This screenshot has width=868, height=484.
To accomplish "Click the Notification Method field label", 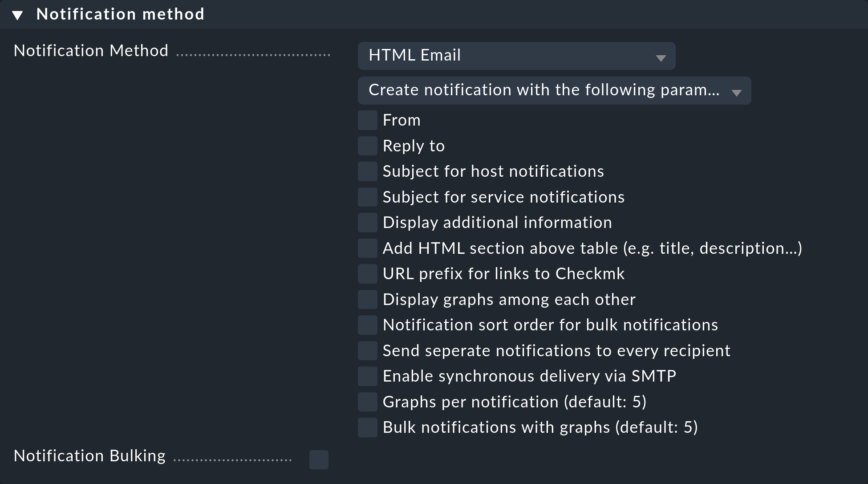I will pos(91,51).
